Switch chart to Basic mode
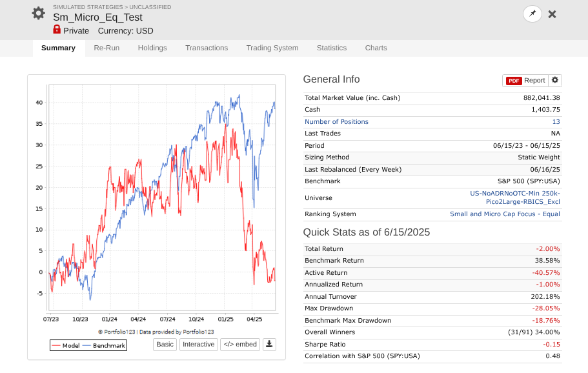This screenshot has width=588, height=373. coord(165,344)
